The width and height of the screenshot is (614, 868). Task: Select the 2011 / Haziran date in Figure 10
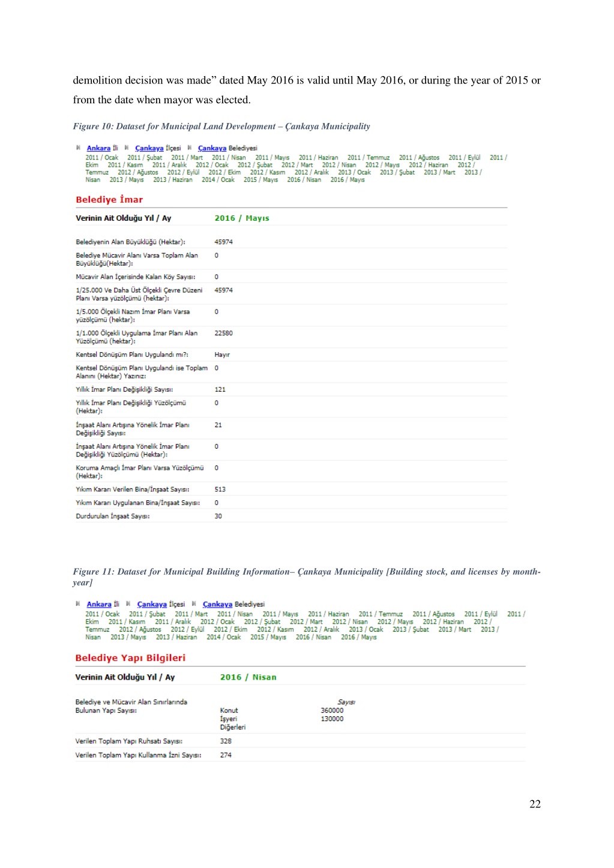[318, 158]
